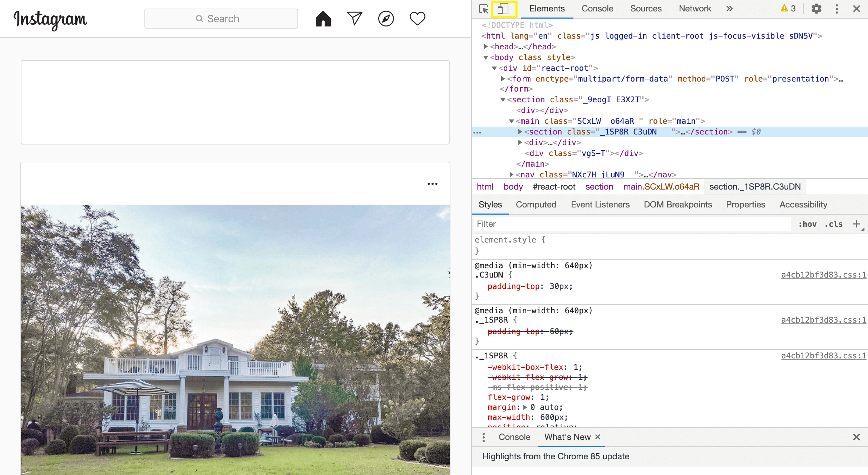This screenshot has height=475, width=868.
Task: Expand the head element in DOM tree
Action: point(486,46)
